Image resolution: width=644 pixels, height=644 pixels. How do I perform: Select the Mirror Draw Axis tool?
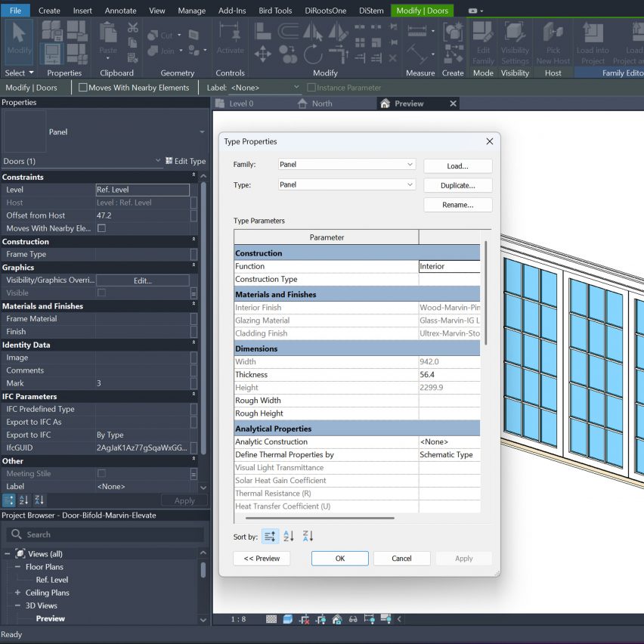[x=338, y=31]
